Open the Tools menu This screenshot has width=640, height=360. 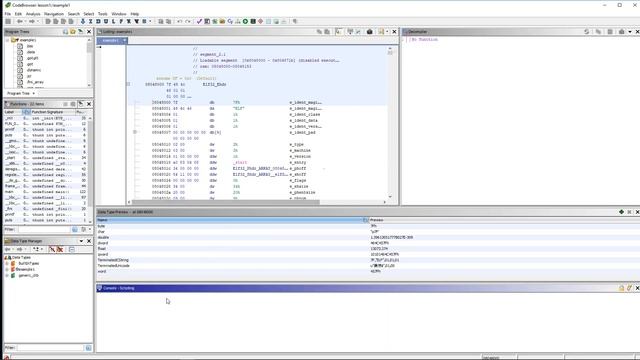point(102,14)
